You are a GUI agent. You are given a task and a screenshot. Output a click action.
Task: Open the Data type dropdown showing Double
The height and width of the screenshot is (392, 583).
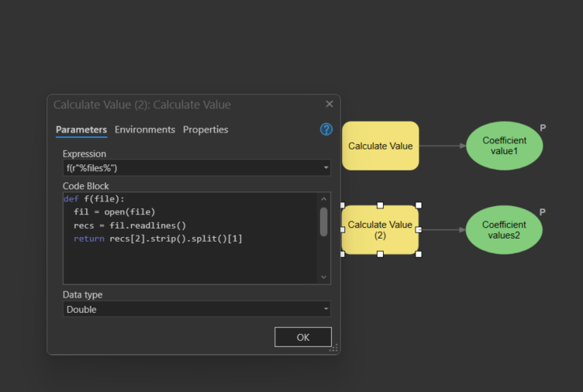click(x=196, y=309)
